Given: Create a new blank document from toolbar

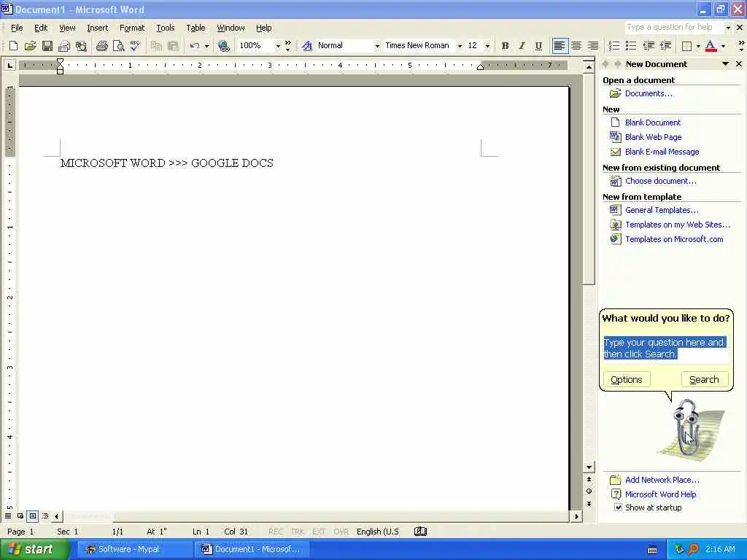Looking at the screenshot, I should [13, 46].
